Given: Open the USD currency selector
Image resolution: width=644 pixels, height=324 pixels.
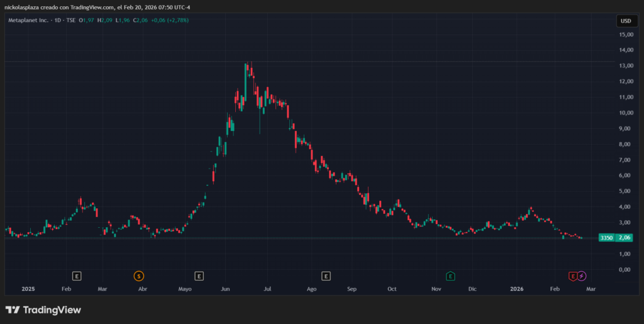Looking at the screenshot, I should coord(625,21).
